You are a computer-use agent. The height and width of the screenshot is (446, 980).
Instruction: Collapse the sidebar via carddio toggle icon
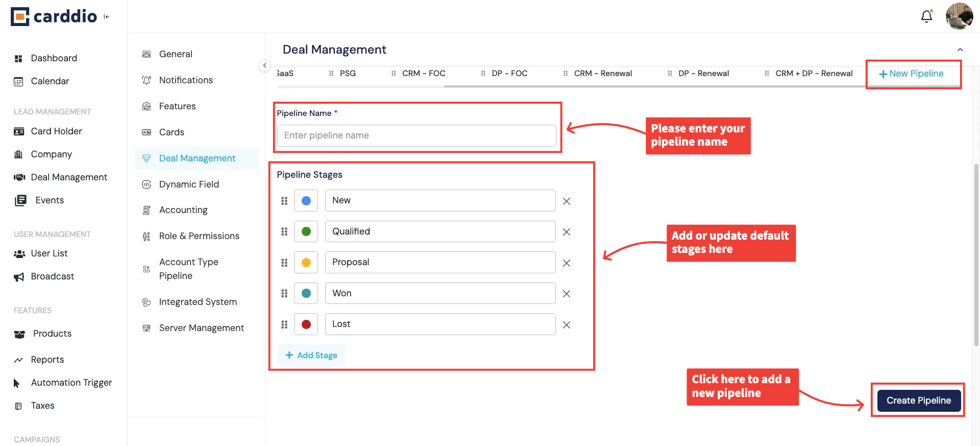pos(106,17)
